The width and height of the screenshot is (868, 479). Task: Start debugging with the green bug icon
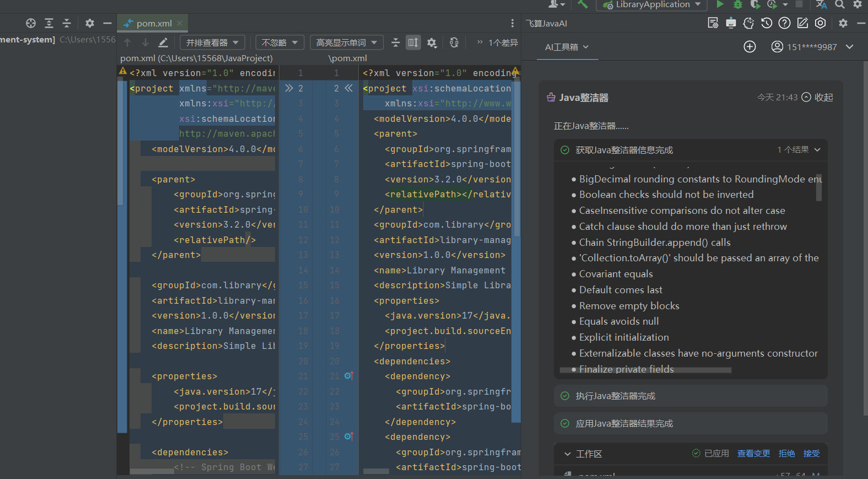pos(737,4)
